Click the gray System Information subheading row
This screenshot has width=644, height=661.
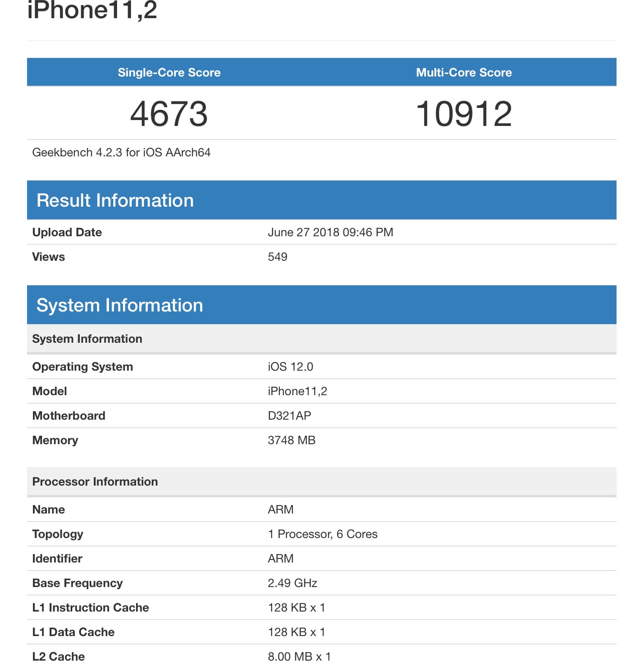(87, 339)
